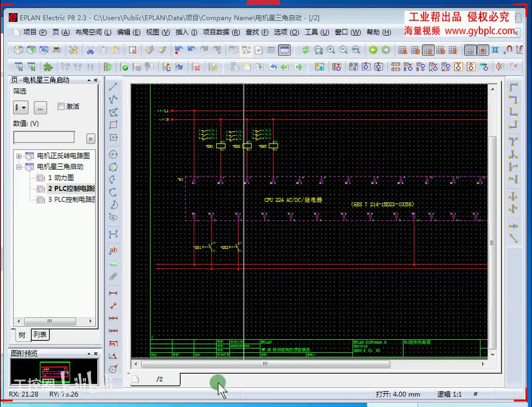
Task: Click the Print icon in top toolbar
Action: point(57,50)
